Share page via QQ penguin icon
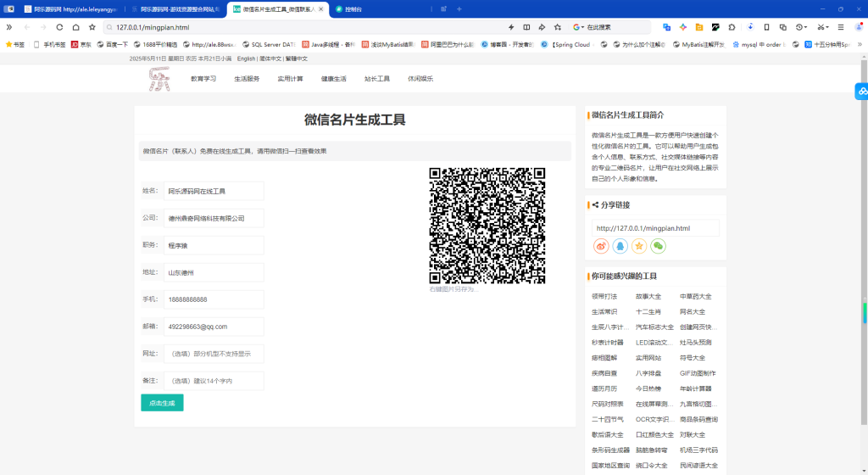The image size is (868, 475). [x=620, y=246]
